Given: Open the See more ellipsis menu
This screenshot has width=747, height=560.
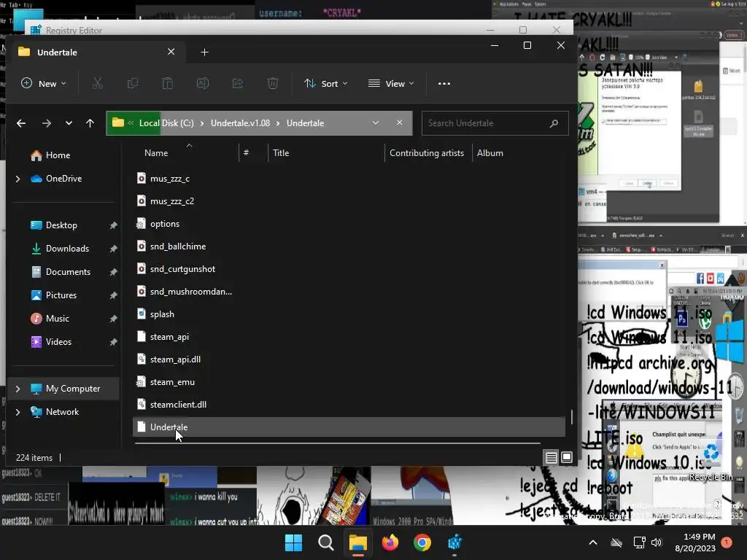Looking at the screenshot, I should (444, 83).
